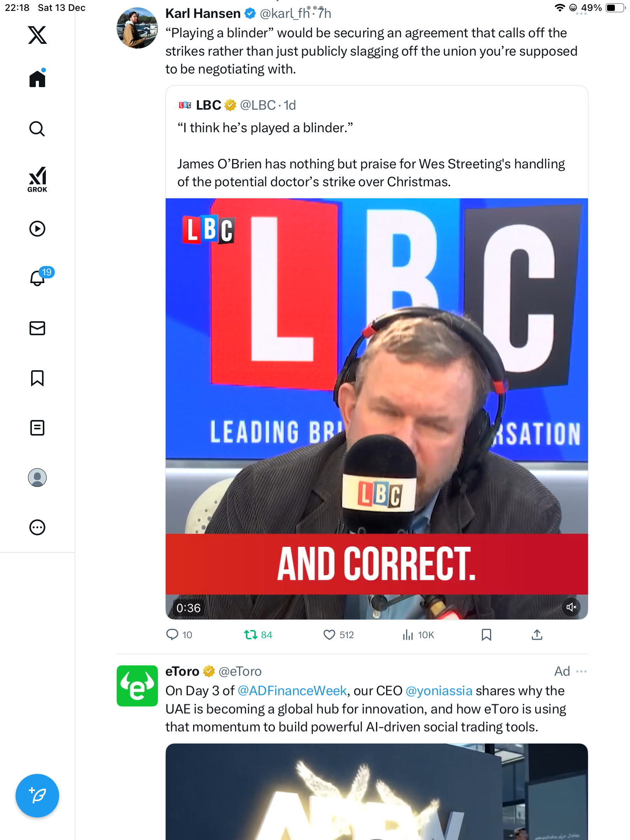This screenshot has width=630, height=840.
Task: Open the More options sidebar menu
Action: coord(37,527)
